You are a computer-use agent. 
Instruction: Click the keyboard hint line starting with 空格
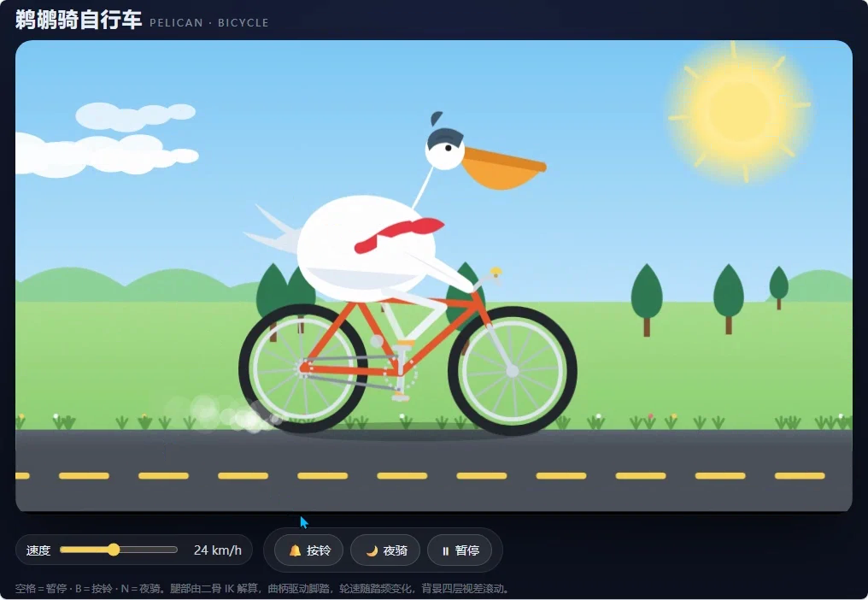(261, 588)
